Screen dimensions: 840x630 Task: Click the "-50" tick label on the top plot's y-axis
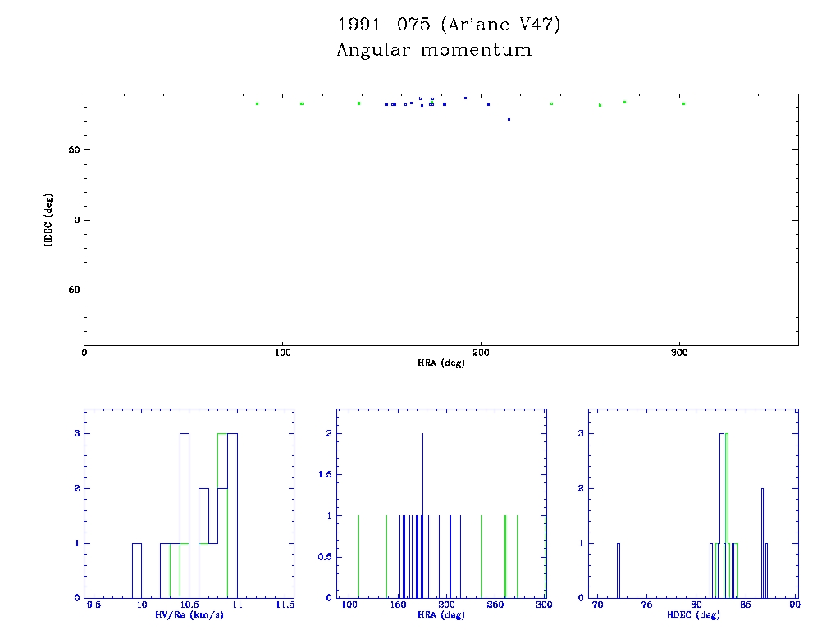pos(71,290)
